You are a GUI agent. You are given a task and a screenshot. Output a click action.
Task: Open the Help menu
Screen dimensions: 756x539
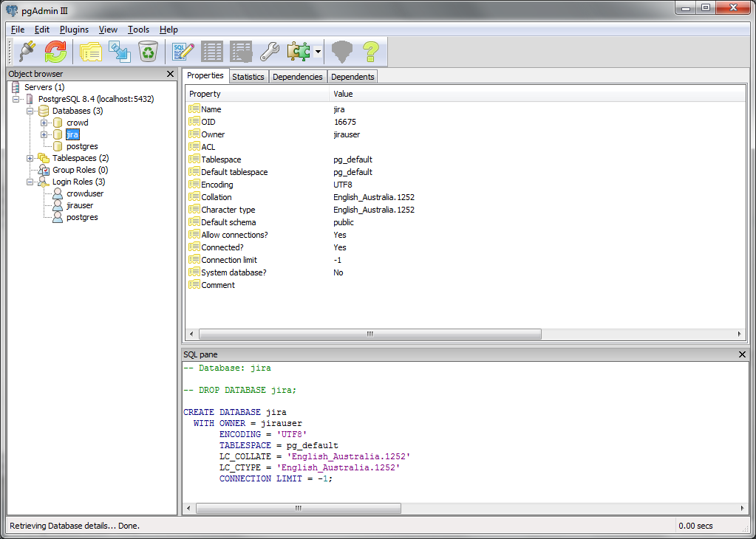(x=168, y=30)
